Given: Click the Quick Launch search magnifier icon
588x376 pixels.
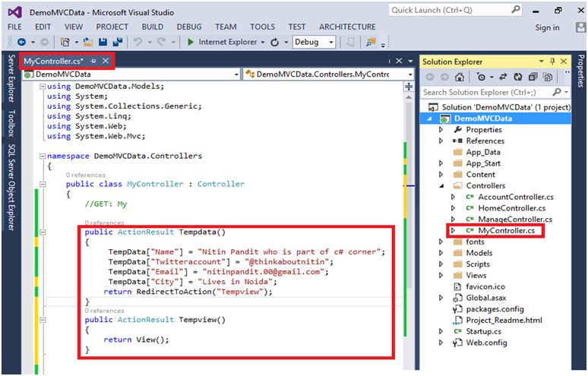Looking at the screenshot, I should pos(516,10).
